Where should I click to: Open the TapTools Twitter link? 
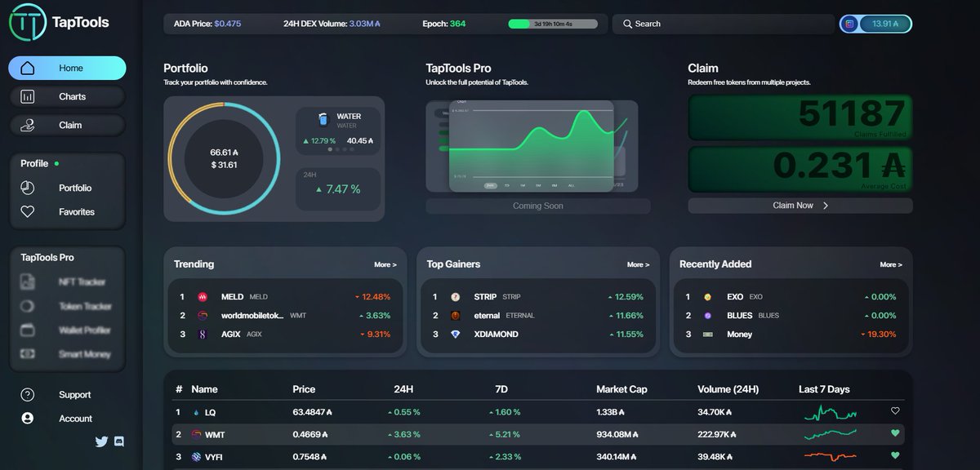pyautogui.click(x=101, y=441)
